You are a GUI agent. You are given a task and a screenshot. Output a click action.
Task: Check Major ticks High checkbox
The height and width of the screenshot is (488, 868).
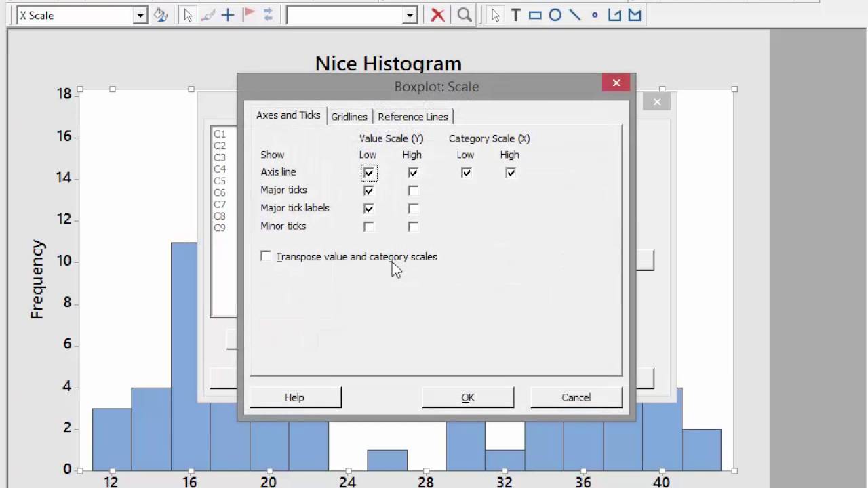tap(413, 190)
